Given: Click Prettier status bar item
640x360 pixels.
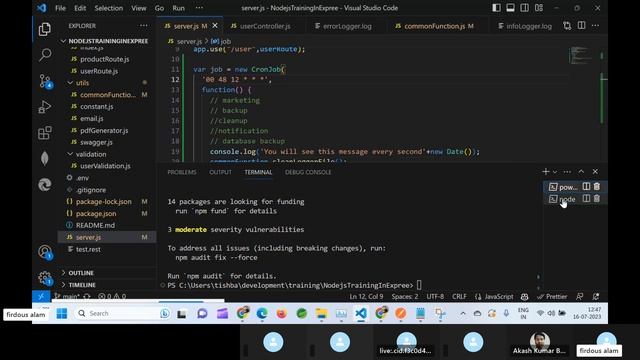Looking at the screenshot, I should point(552,297).
